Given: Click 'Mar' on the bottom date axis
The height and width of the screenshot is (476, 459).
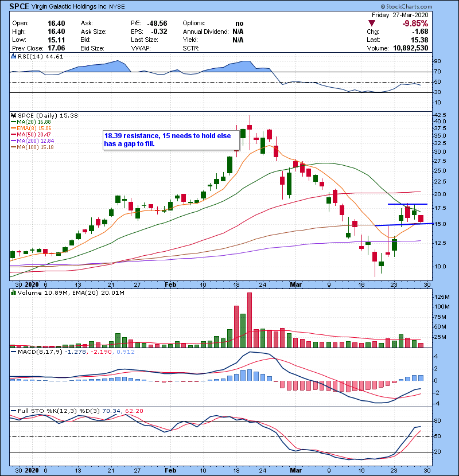Looking at the screenshot, I should (296, 470).
